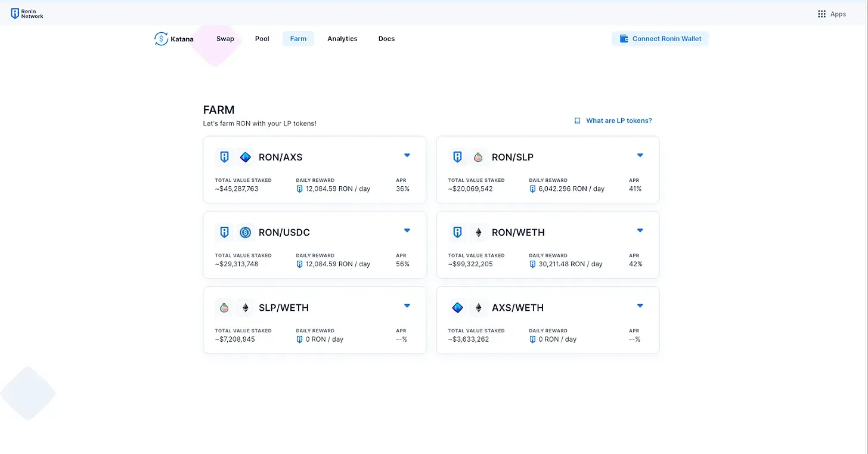
Task: Open the Analytics tab
Action: (x=342, y=38)
